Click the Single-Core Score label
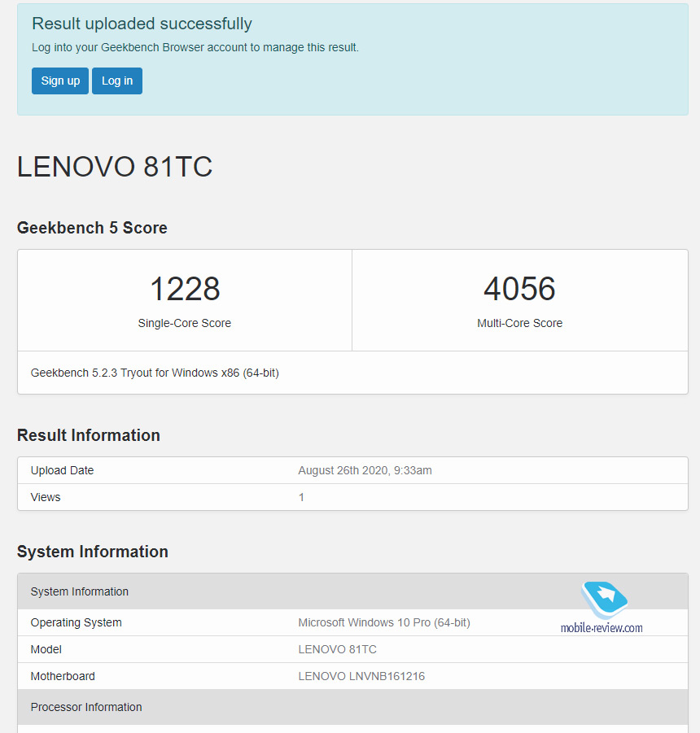The width and height of the screenshot is (700, 733). coord(185,323)
